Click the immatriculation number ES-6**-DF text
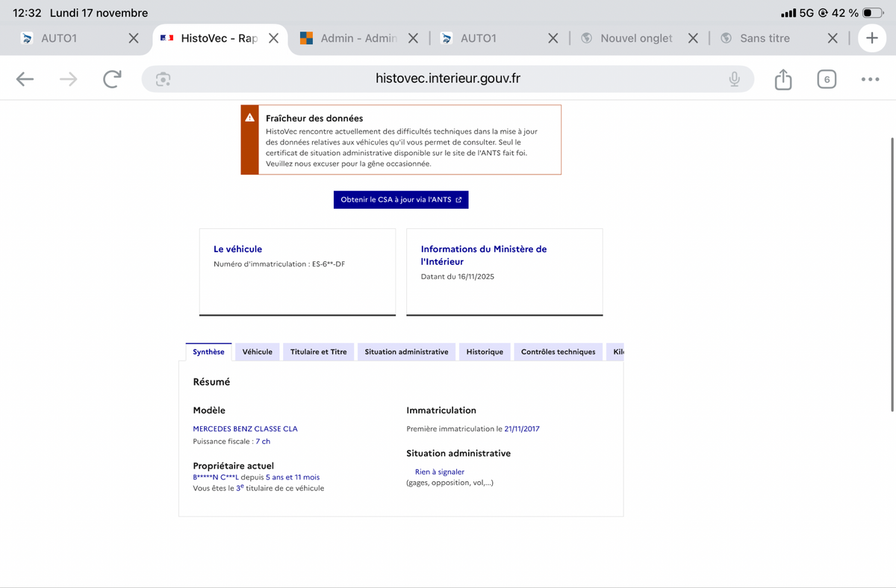This screenshot has width=896, height=588. point(328,264)
